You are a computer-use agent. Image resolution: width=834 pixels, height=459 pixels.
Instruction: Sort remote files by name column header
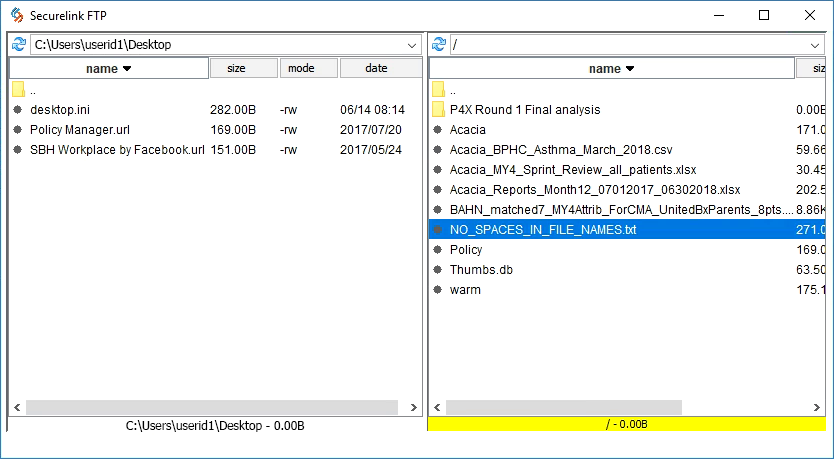click(x=611, y=69)
